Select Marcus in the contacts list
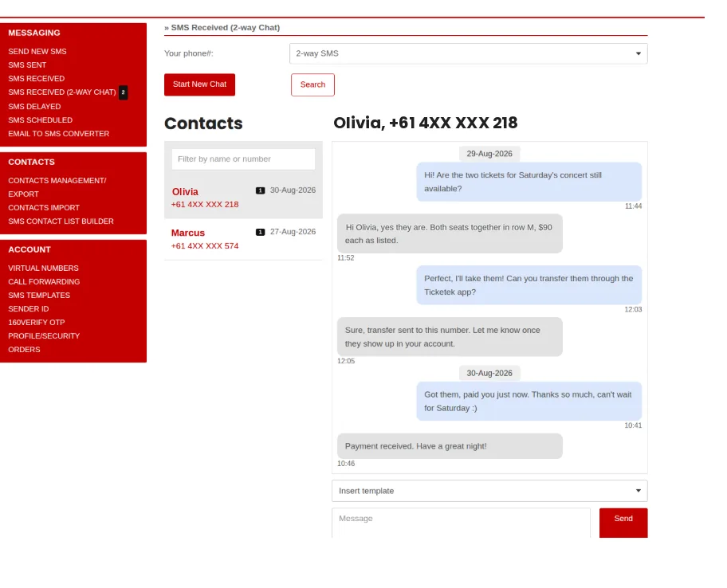This screenshot has width=727, height=588. 243,239
